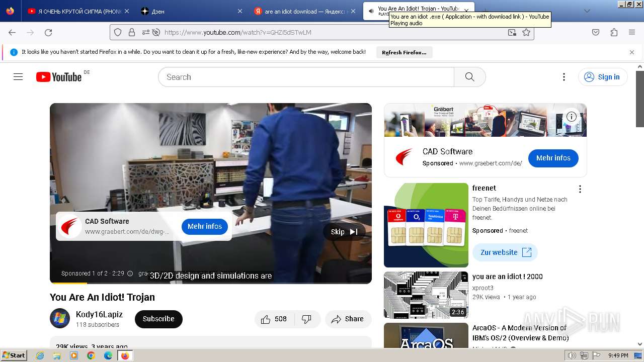
Task: Go to YouTube home via logo
Action: (x=59, y=77)
